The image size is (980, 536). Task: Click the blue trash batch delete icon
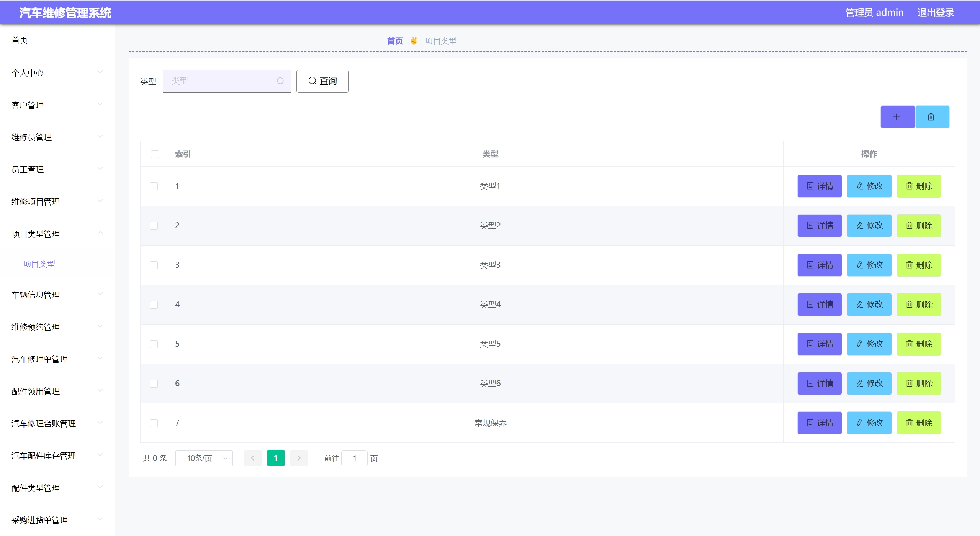pos(932,117)
